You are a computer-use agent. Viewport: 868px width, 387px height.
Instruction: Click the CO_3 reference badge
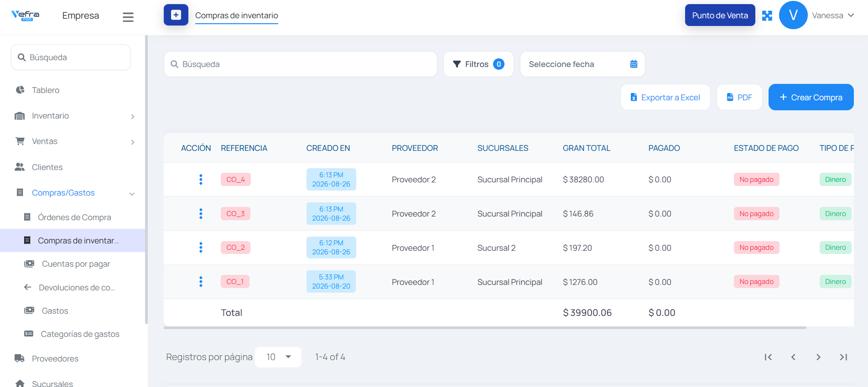236,214
